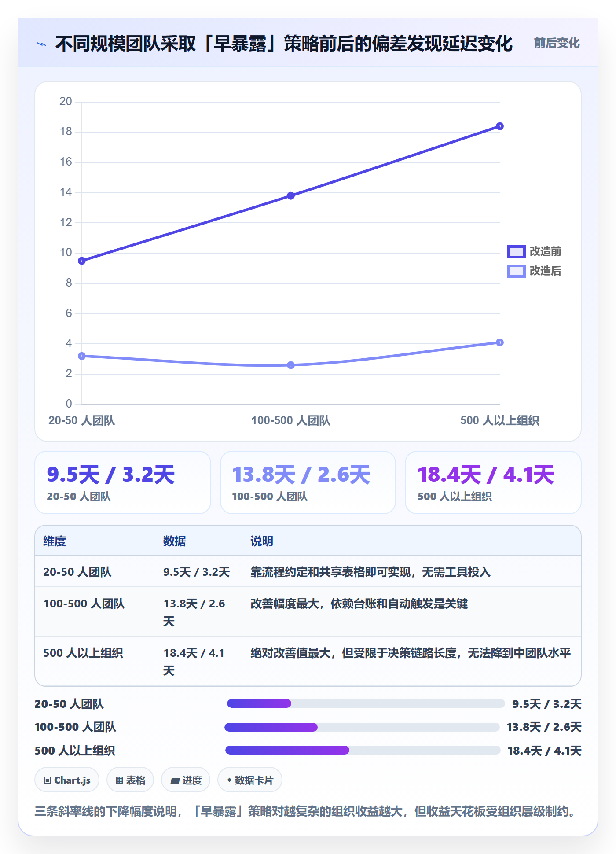The image size is (616, 854).
Task: Toggle the 改造后 legend swatch
Action: (516, 271)
